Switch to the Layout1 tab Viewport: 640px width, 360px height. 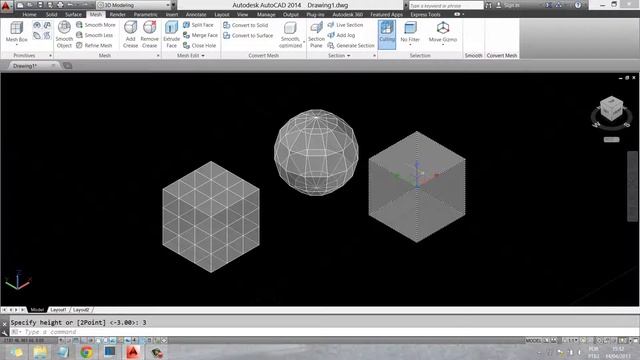pos(58,310)
